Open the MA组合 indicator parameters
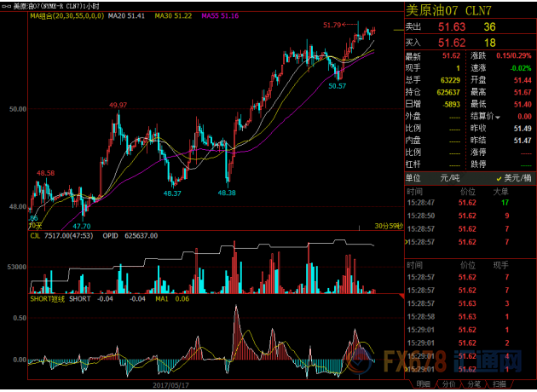Viewport: 537px width, 392px height. (60, 15)
